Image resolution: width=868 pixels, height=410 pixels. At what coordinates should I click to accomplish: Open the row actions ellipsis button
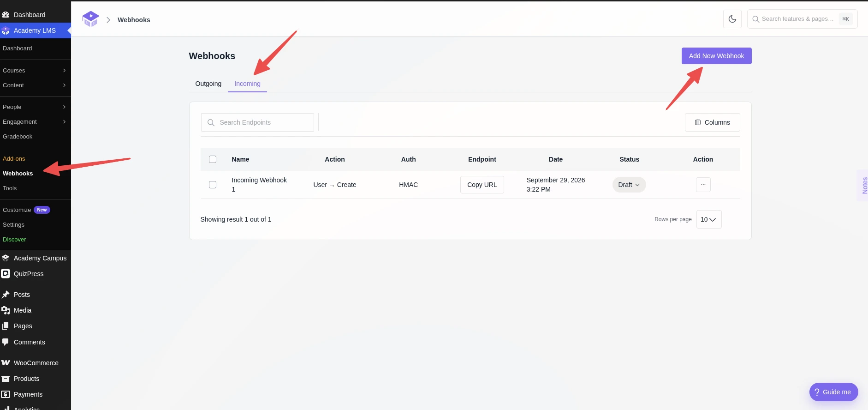703,185
